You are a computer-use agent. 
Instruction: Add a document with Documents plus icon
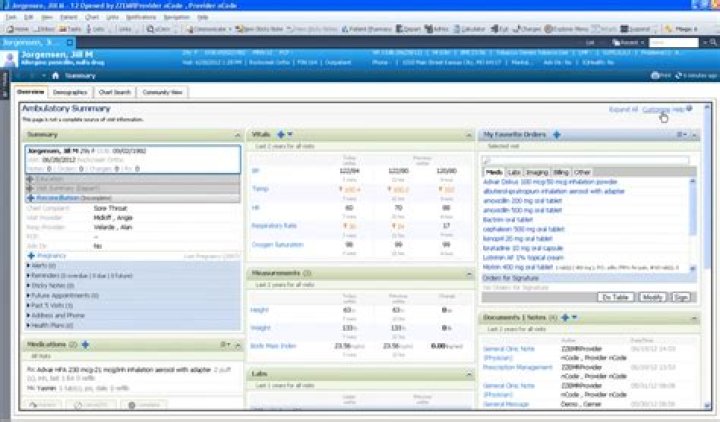point(565,317)
